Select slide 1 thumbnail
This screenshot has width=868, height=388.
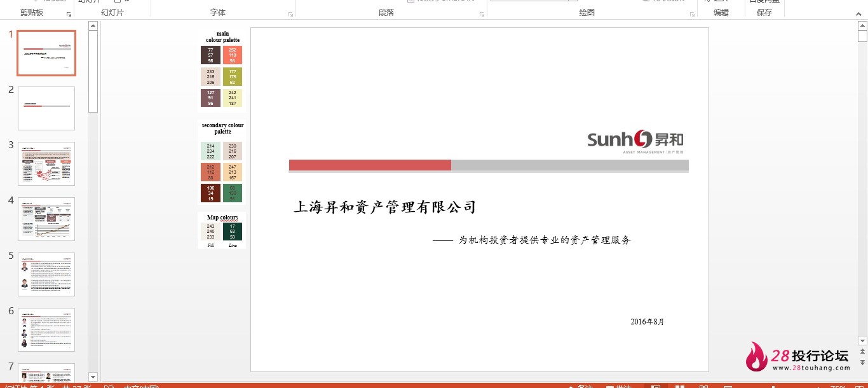click(x=46, y=53)
